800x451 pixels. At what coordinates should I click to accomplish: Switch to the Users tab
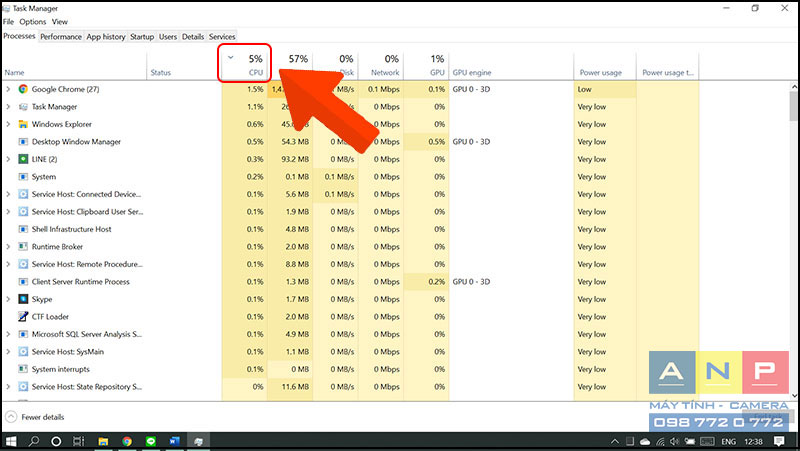tap(167, 37)
